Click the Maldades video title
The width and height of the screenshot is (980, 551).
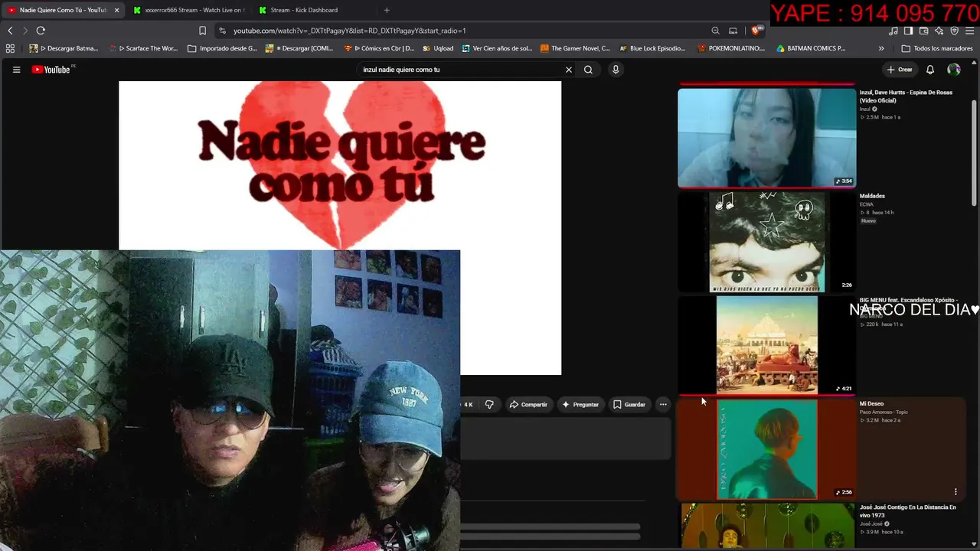872,196
